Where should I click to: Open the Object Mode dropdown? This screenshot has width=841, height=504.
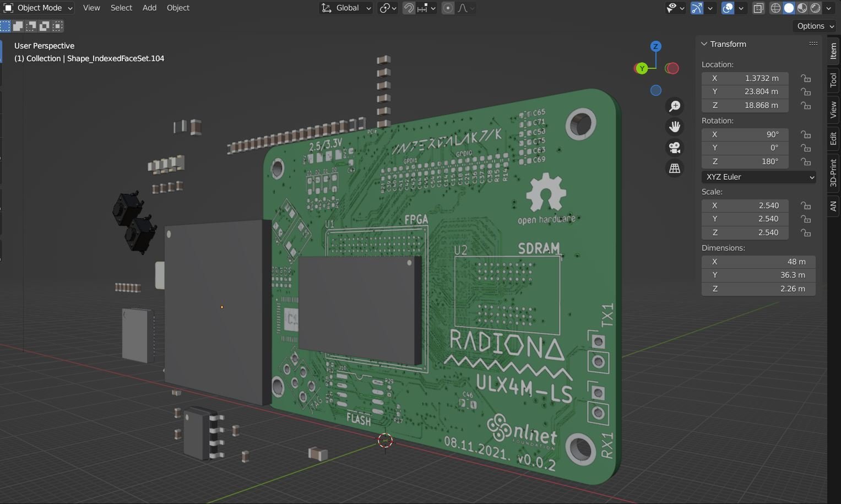tap(39, 8)
